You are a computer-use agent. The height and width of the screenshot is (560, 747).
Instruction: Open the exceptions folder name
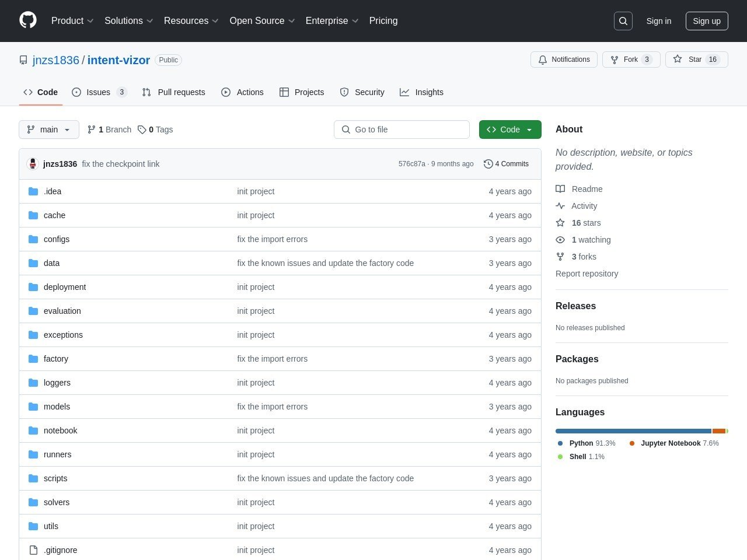coord(63,335)
